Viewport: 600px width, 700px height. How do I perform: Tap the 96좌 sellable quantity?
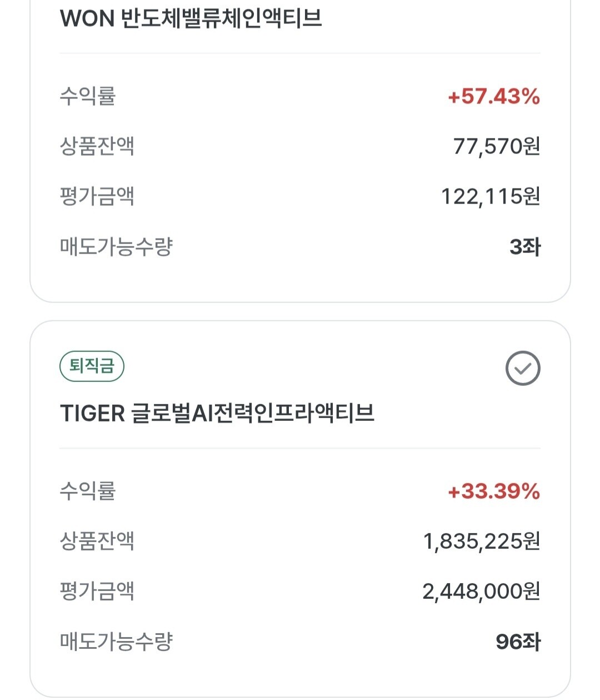[x=518, y=642]
